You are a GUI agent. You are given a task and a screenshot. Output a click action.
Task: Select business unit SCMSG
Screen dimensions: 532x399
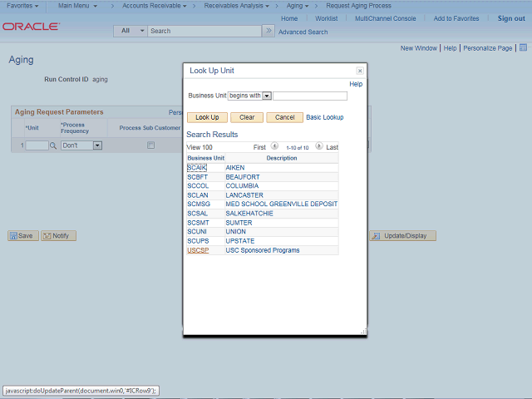click(x=199, y=204)
